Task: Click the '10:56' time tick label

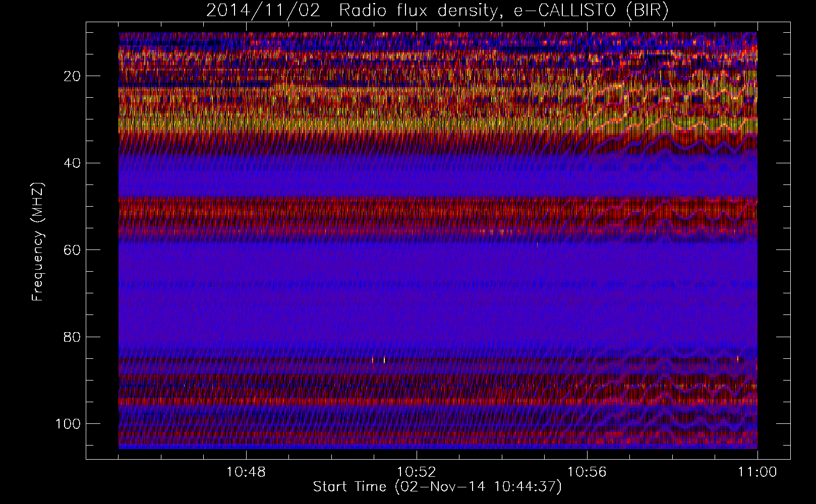Action: (587, 472)
